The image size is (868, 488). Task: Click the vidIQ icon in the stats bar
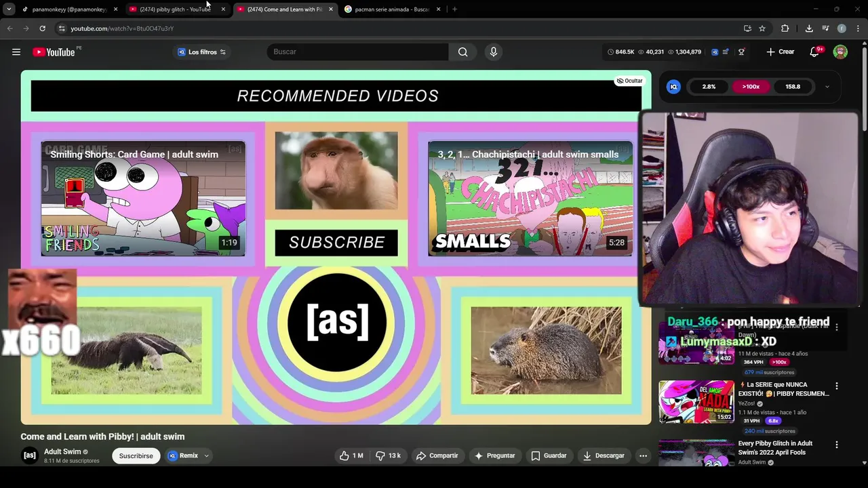pos(715,52)
